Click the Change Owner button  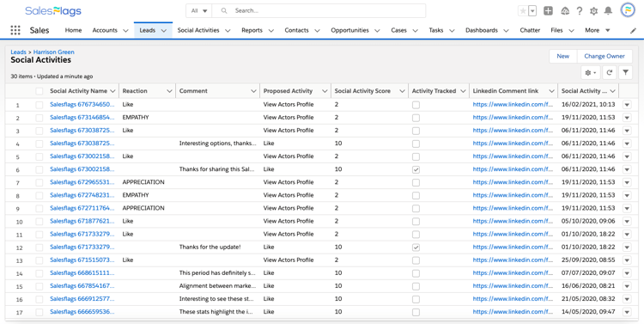605,57
